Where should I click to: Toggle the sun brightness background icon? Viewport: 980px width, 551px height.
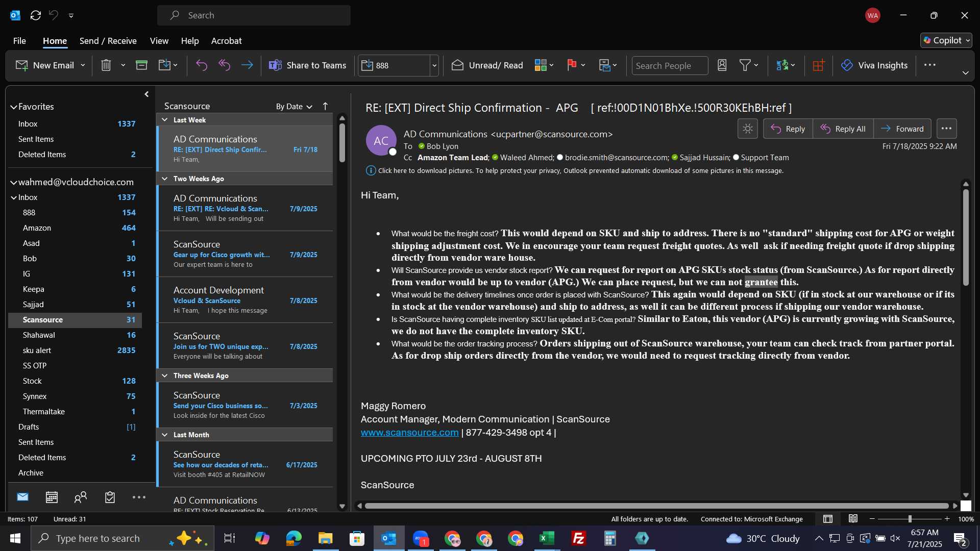click(747, 129)
